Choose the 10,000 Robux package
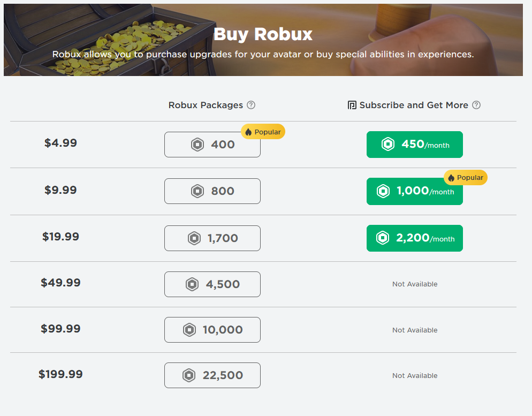Screen dimensions: 532x416 [x=212, y=330]
